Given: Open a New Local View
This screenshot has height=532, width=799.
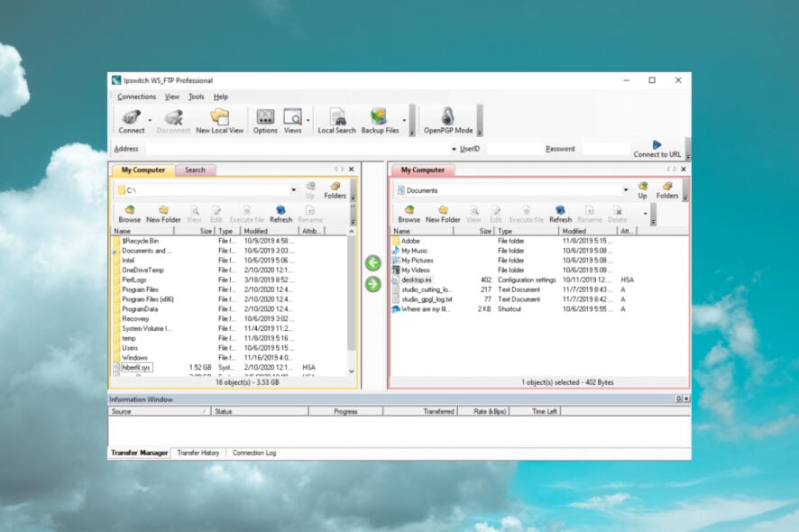Looking at the screenshot, I should pyautogui.click(x=220, y=122).
